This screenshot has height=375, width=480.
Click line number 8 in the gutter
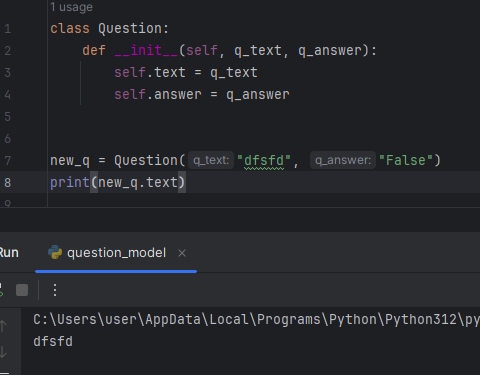8,183
